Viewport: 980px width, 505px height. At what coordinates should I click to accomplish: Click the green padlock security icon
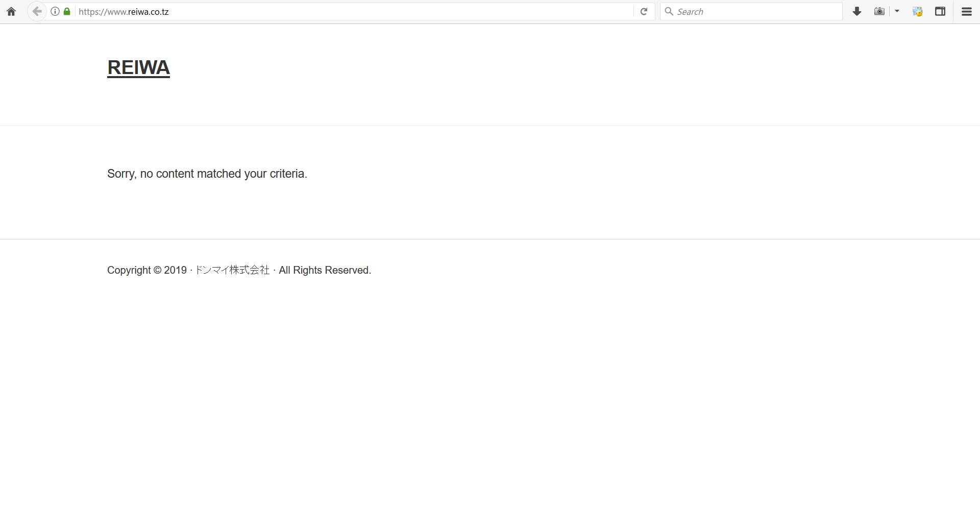[67, 12]
